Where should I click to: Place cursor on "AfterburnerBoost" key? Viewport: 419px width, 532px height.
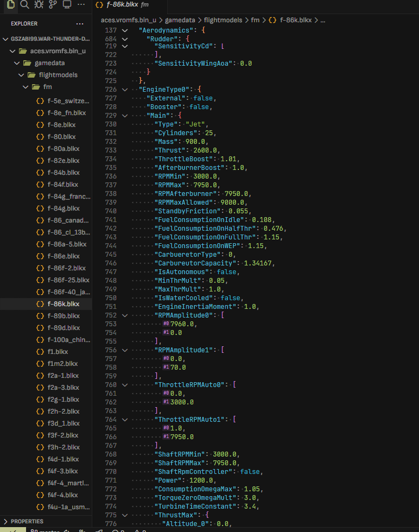pos(189,168)
